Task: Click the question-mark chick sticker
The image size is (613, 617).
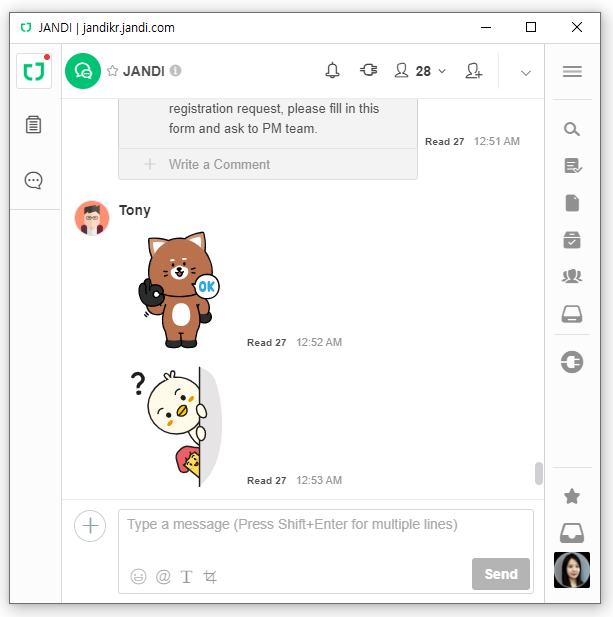Action: [x=176, y=427]
